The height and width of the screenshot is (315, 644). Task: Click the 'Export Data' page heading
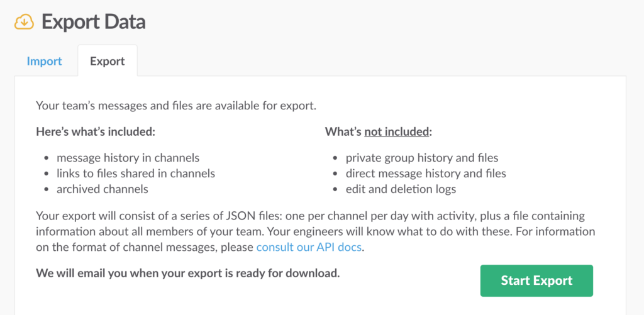[93, 22]
